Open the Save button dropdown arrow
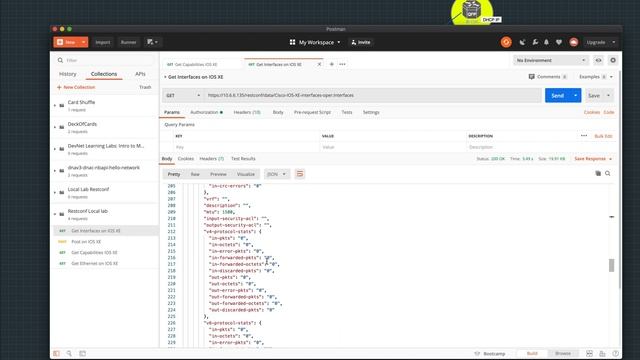This screenshot has height=360, width=640. 609,96
